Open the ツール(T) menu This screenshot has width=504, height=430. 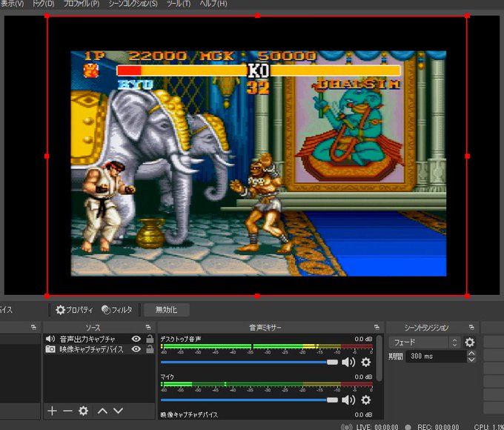tap(179, 4)
